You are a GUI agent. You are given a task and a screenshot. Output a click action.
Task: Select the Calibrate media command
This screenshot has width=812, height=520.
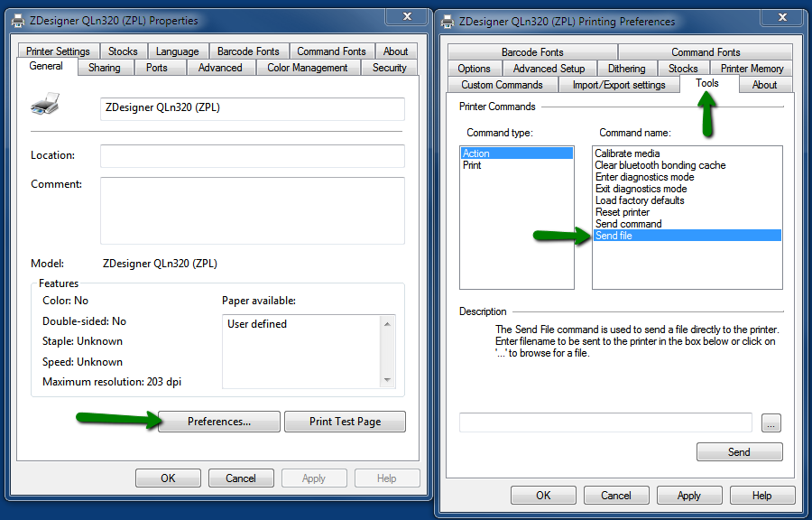(626, 153)
